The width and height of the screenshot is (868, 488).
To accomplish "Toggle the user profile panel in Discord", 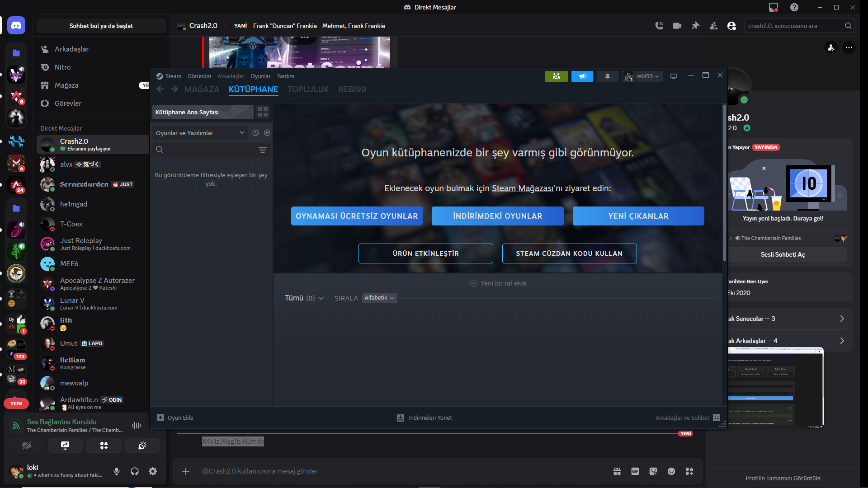I will pos(731,26).
